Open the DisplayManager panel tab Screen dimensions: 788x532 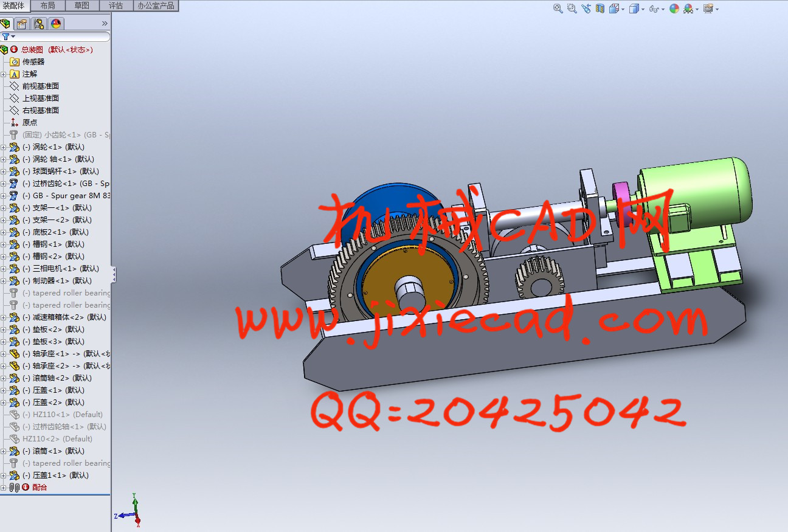click(56, 24)
